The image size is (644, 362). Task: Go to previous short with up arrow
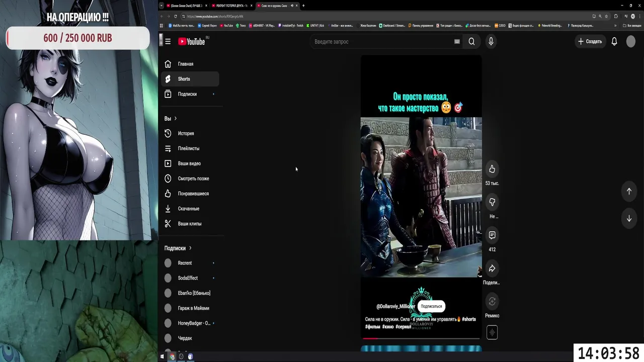point(629,191)
